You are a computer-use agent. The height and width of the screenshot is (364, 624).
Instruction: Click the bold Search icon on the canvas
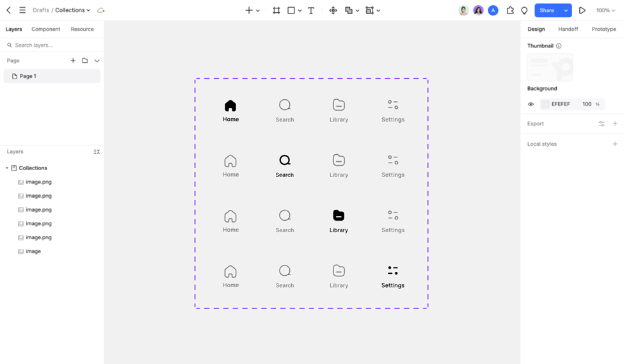click(x=285, y=160)
